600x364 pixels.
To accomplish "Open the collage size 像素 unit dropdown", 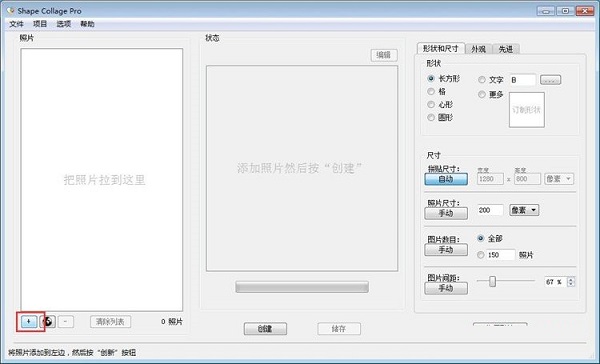I will pyautogui.click(x=559, y=179).
